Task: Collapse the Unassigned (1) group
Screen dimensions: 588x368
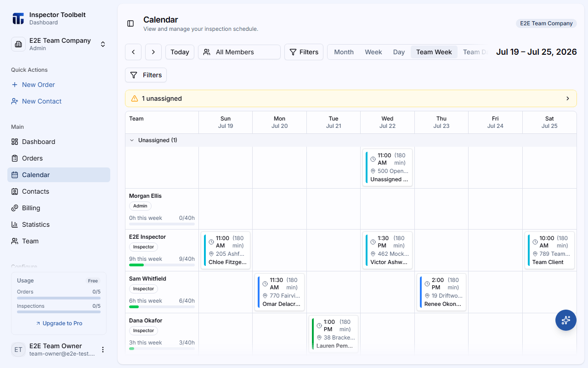Action: click(132, 140)
